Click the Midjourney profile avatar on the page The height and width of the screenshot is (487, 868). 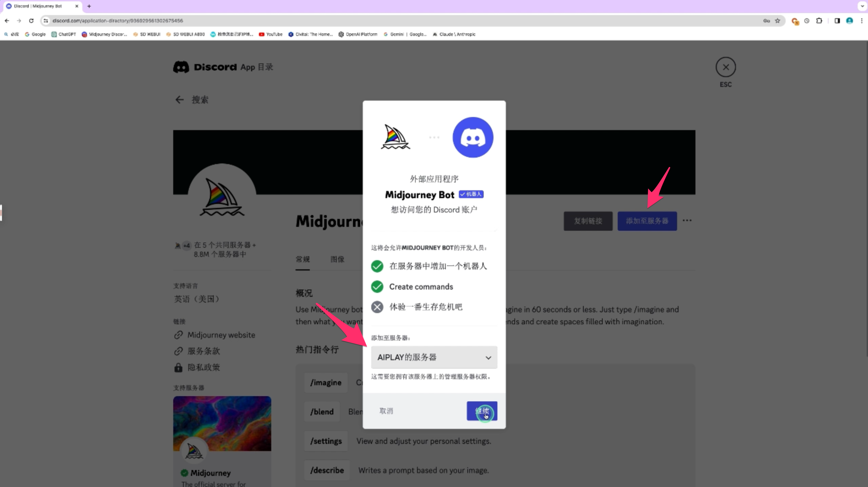(x=222, y=197)
